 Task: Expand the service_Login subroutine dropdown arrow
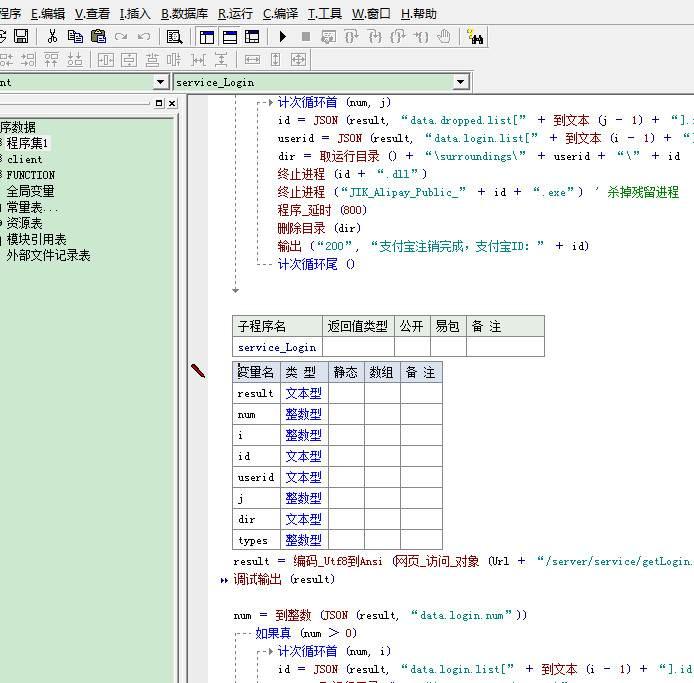(x=460, y=82)
